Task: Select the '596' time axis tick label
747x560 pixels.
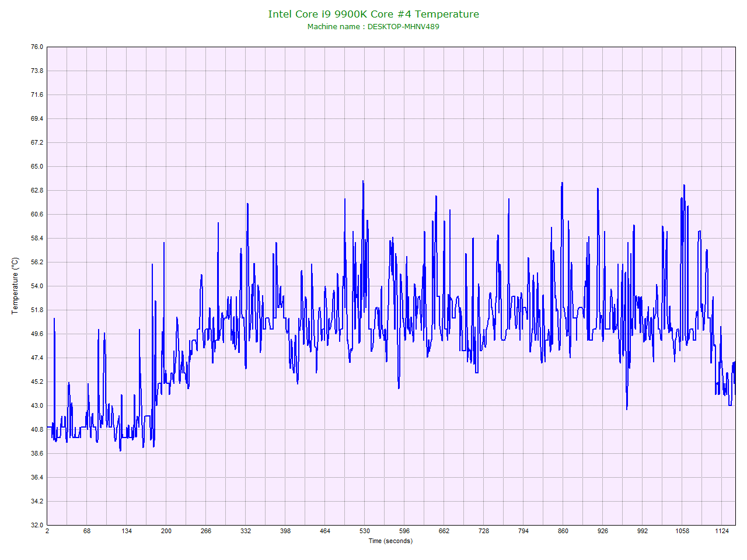Action: (x=404, y=531)
